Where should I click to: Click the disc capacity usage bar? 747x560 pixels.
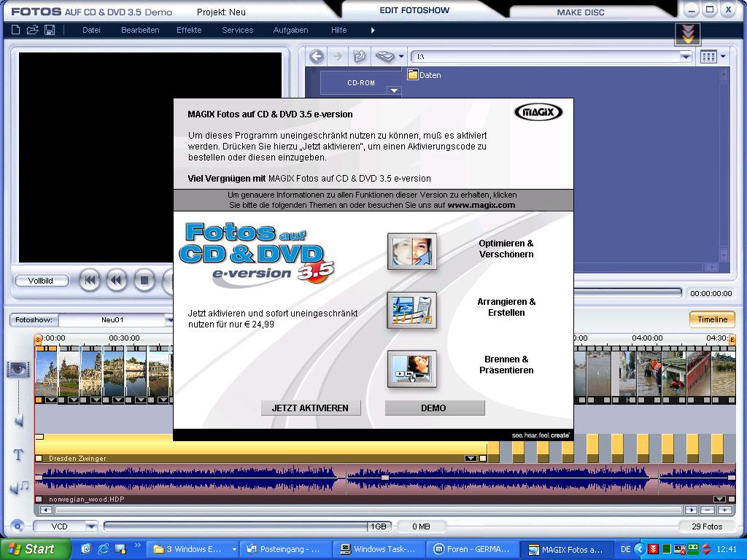point(248,526)
